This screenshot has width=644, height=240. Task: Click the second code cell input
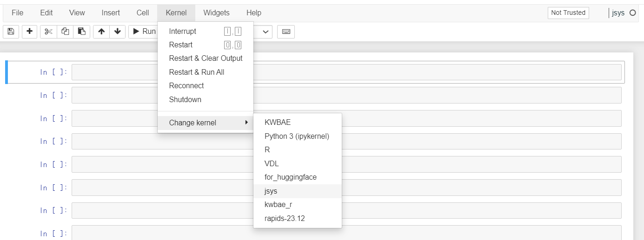click(346, 95)
